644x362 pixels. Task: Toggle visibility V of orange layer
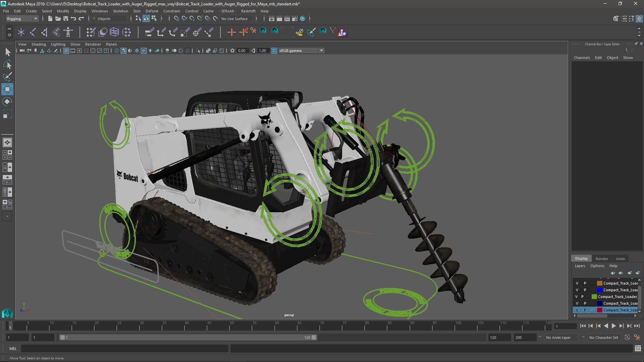pyautogui.click(x=577, y=283)
